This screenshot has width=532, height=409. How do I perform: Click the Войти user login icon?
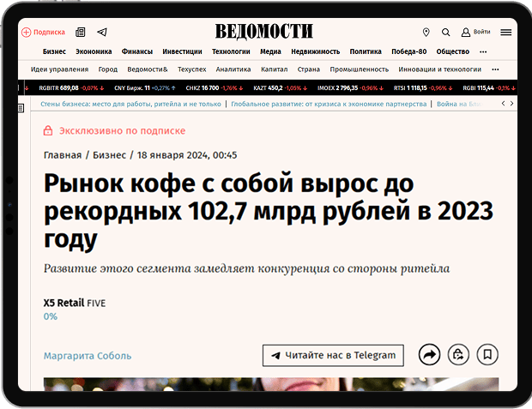466,33
